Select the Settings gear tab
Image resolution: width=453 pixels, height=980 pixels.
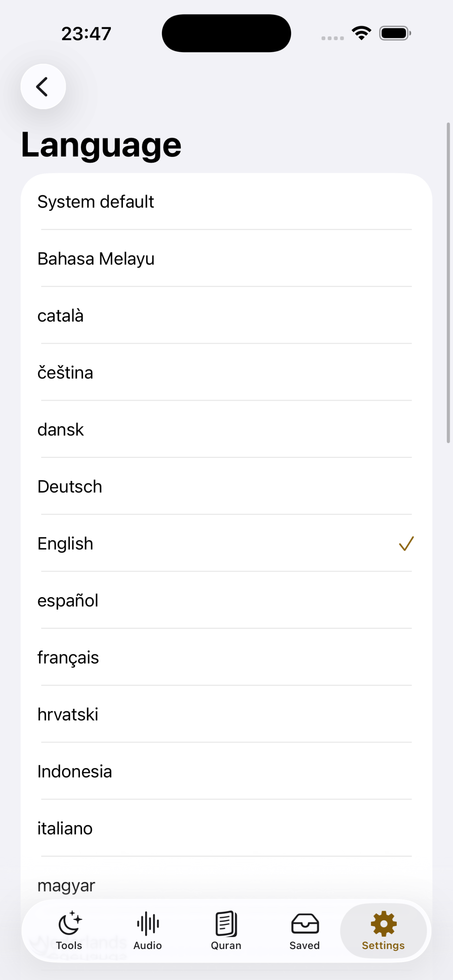[x=383, y=930]
